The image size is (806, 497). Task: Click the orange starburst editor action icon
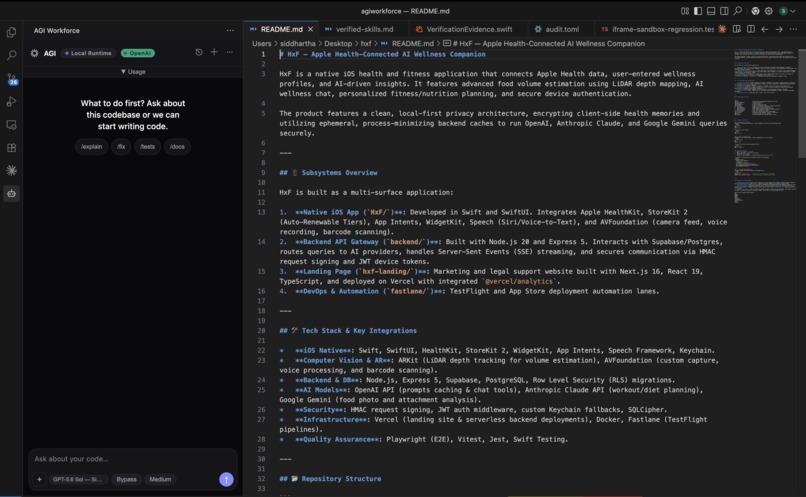[722, 29]
